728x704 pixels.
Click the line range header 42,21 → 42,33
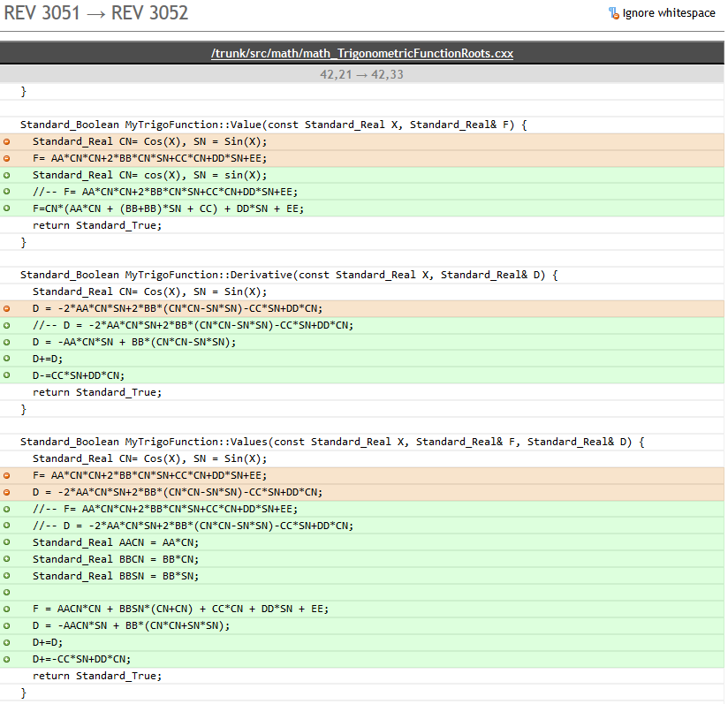click(x=362, y=75)
